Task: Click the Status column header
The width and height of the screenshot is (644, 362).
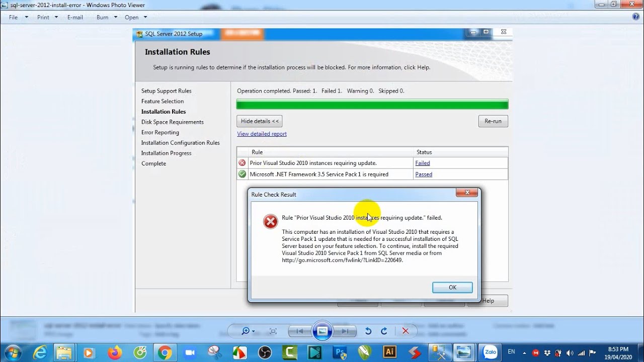Action: (460, 152)
